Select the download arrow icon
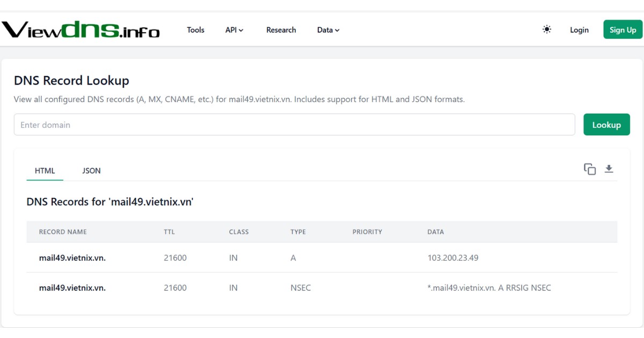 click(609, 168)
